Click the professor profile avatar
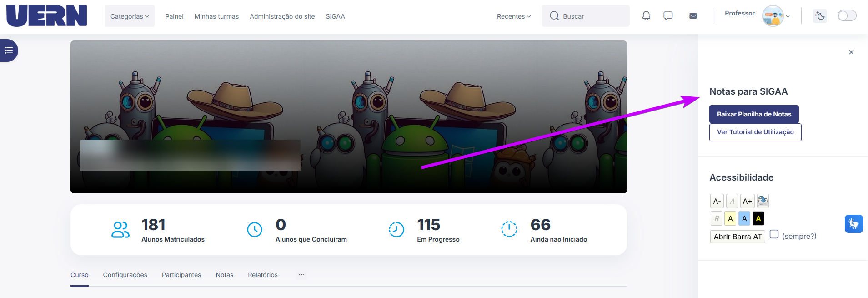This screenshot has height=298, width=868. [x=773, y=16]
